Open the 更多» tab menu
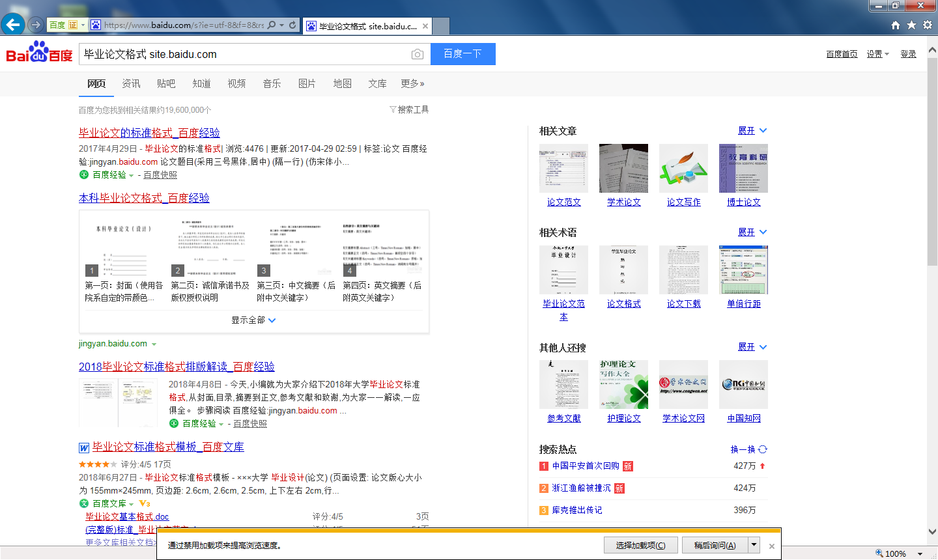 pos(413,83)
